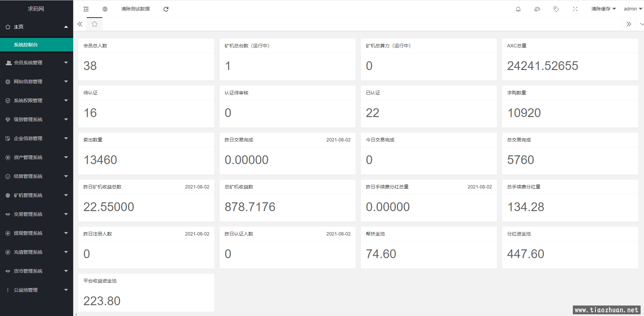Click the 求码网 site logo
The height and width of the screenshot is (316, 644).
tap(36, 9)
